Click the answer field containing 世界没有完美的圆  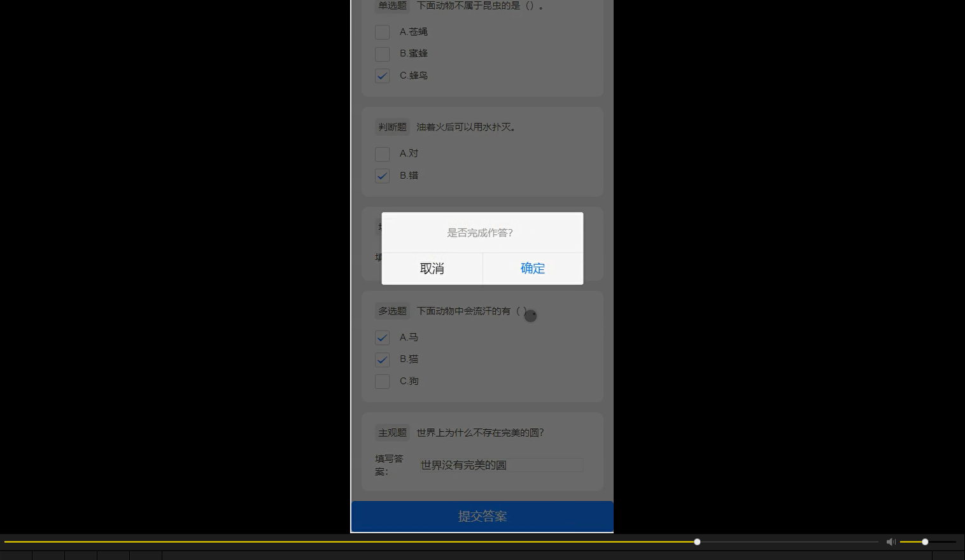coord(501,465)
